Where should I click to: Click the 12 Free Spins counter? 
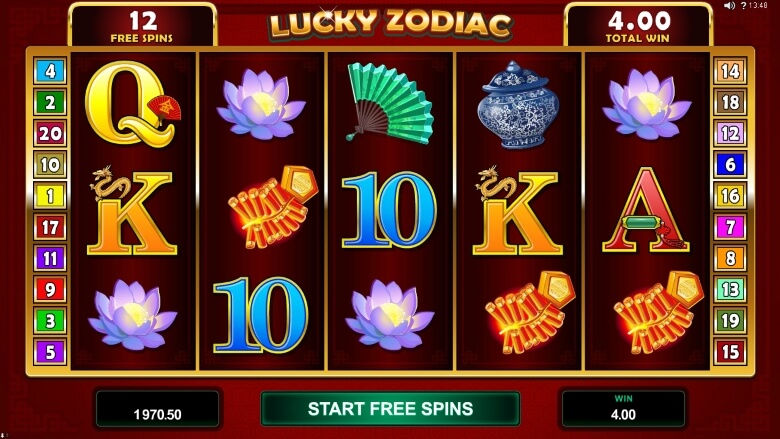point(142,26)
